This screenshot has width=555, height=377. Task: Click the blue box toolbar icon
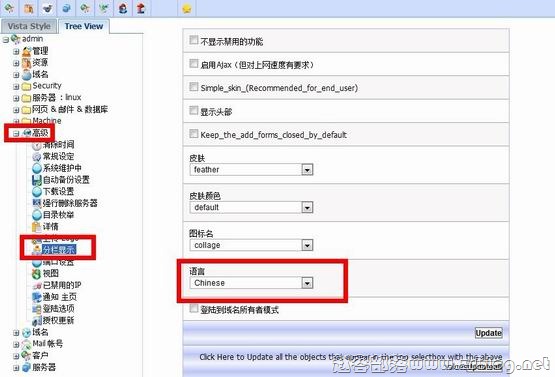pyautogui.click(x=66, y=8)
